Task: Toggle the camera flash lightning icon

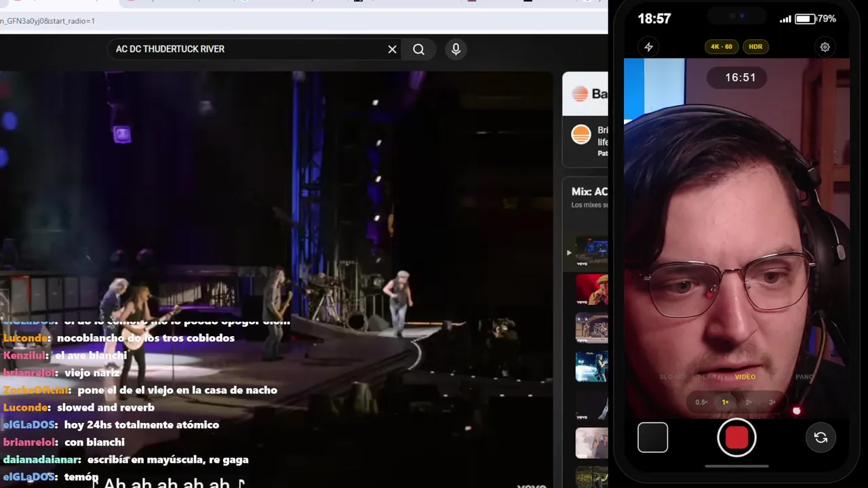Action: [x=648, y=47]
